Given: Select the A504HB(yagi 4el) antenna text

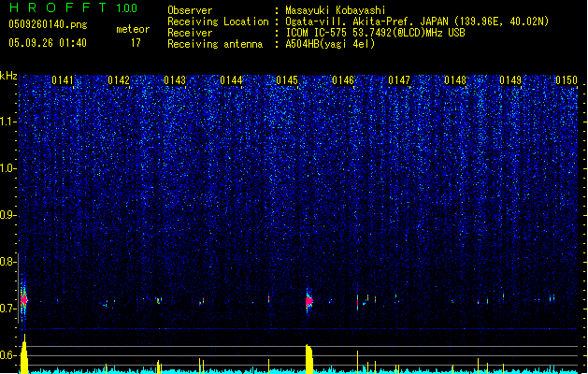Looking at the screenshot, I should [330, 44].
